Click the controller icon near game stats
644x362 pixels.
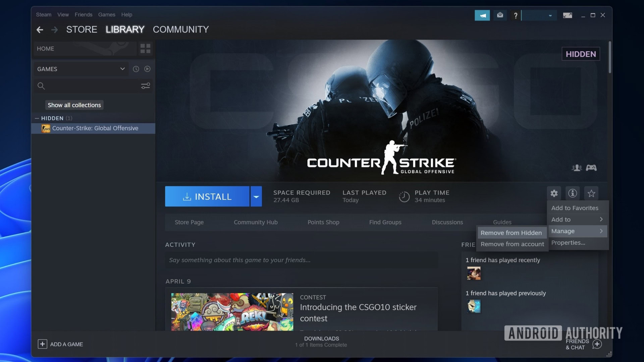591,168
